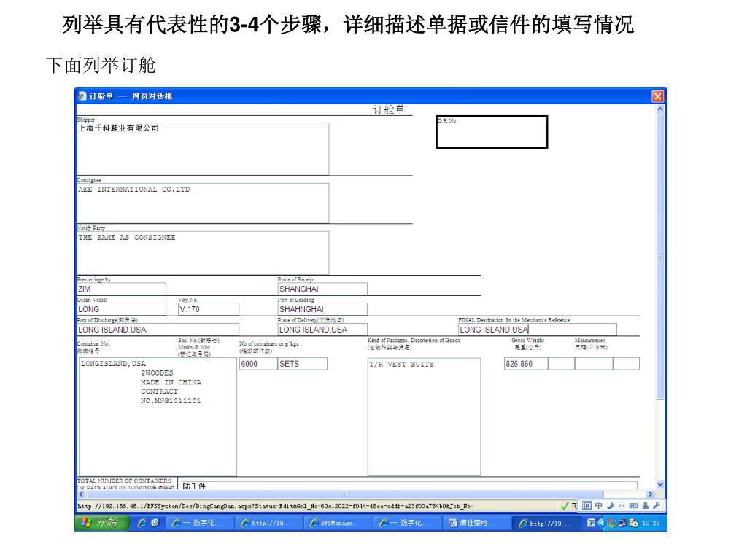Click the vertical scrollbar down arrow

click(659, 484)
